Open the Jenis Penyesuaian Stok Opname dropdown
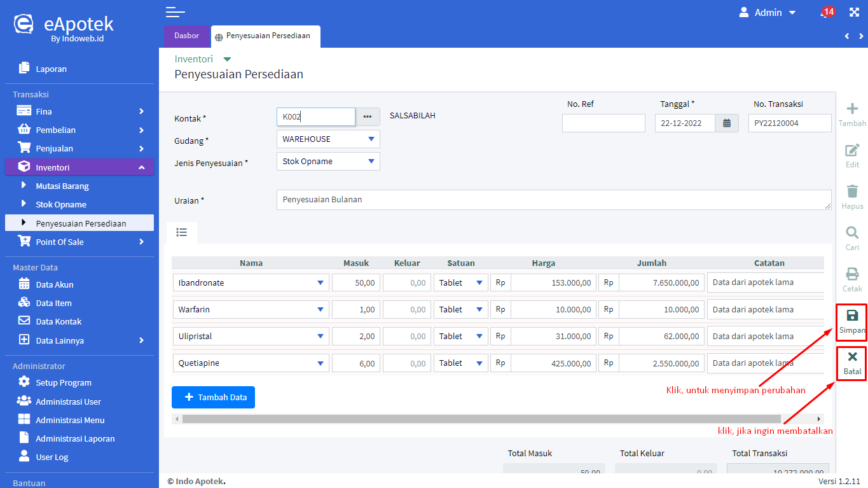868x488 pixels. point(328,162)
